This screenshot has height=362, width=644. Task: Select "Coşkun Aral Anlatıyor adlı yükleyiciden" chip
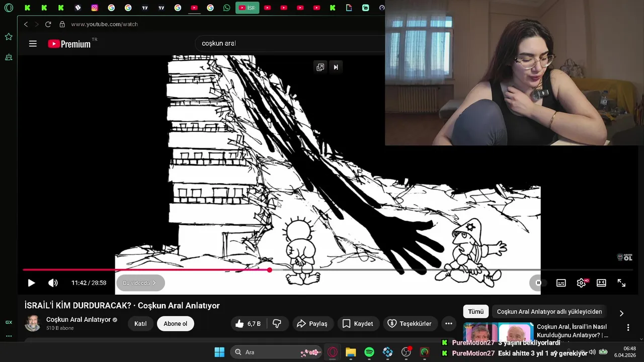coord(549,312)
